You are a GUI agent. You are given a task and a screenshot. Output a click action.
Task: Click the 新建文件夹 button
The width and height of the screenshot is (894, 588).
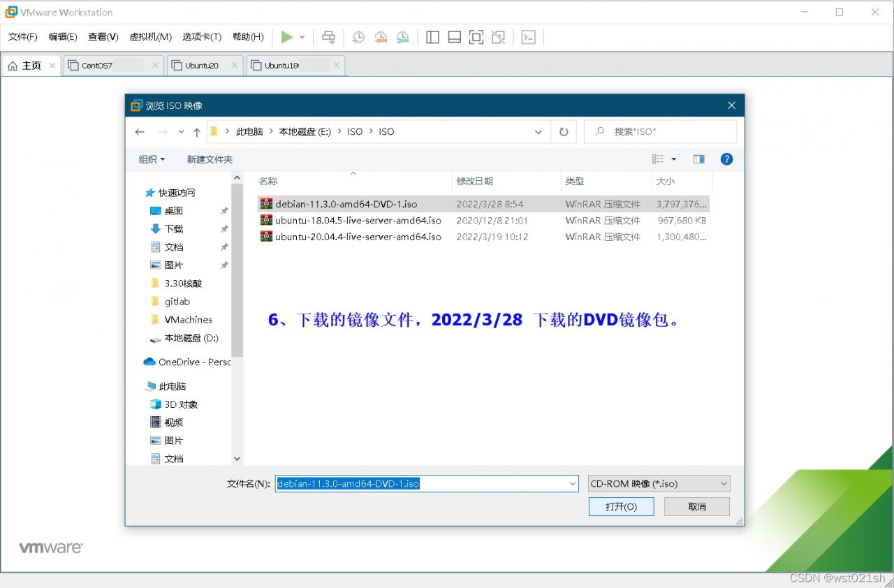[210, 159]
